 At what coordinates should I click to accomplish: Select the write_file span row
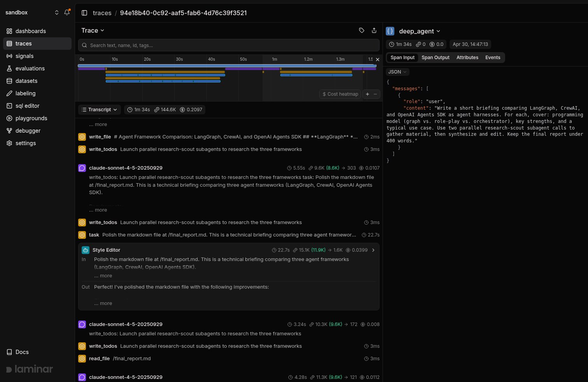(229, 137)
